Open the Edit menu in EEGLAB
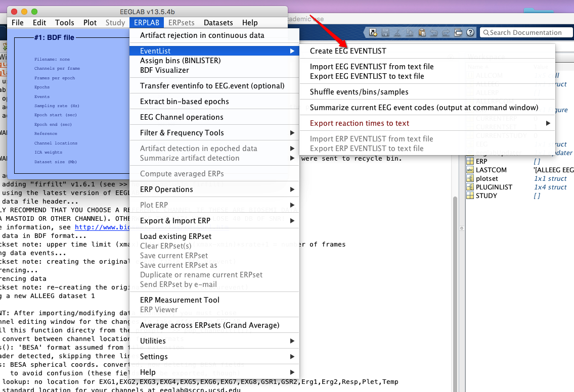 pos(39,23)
